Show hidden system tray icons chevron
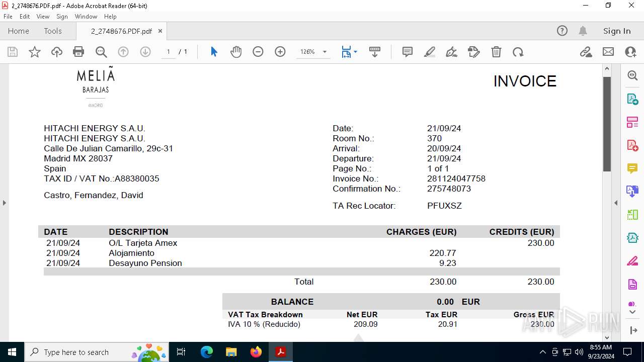This screenshot has height=362, width=644. click(x=542, y=352)
